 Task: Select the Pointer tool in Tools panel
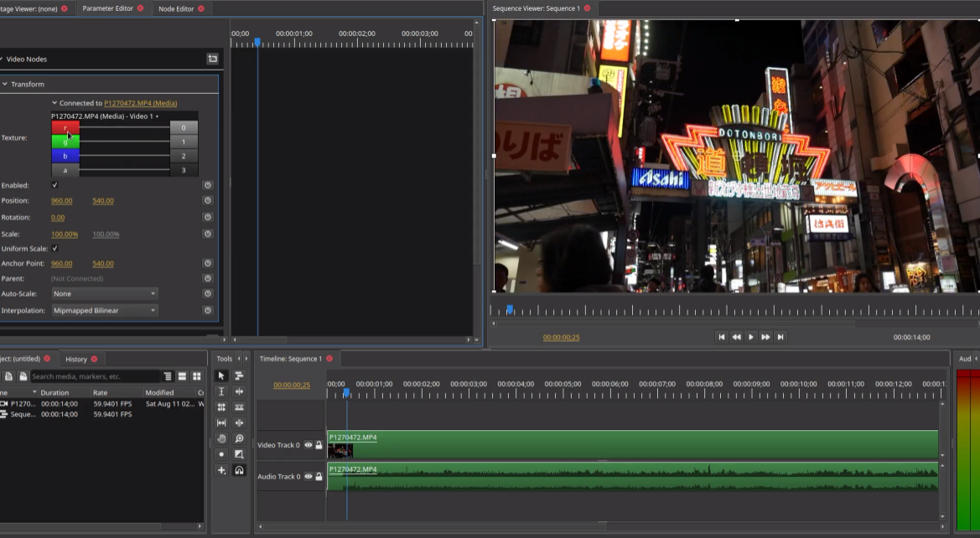pyautogui.click(x=221, y=375)
